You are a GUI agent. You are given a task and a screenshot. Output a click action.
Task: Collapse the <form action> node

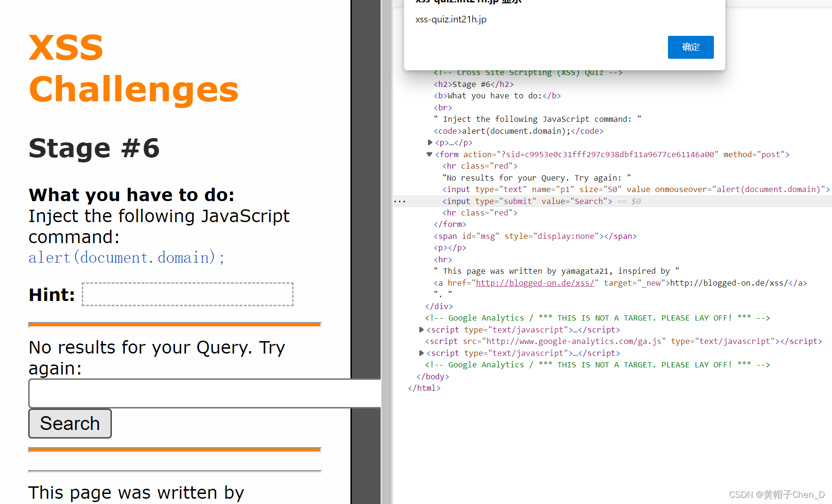click(429, 154)
